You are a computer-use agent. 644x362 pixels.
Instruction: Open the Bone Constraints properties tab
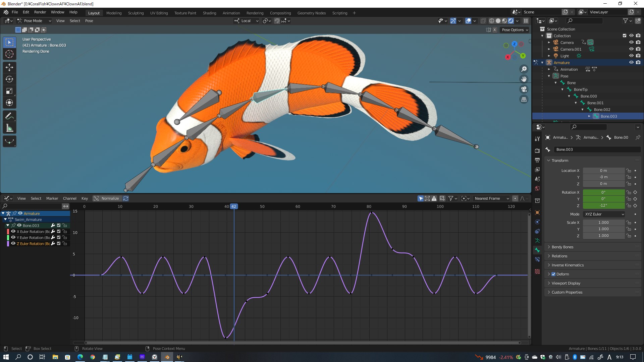(x=537, y=259)
